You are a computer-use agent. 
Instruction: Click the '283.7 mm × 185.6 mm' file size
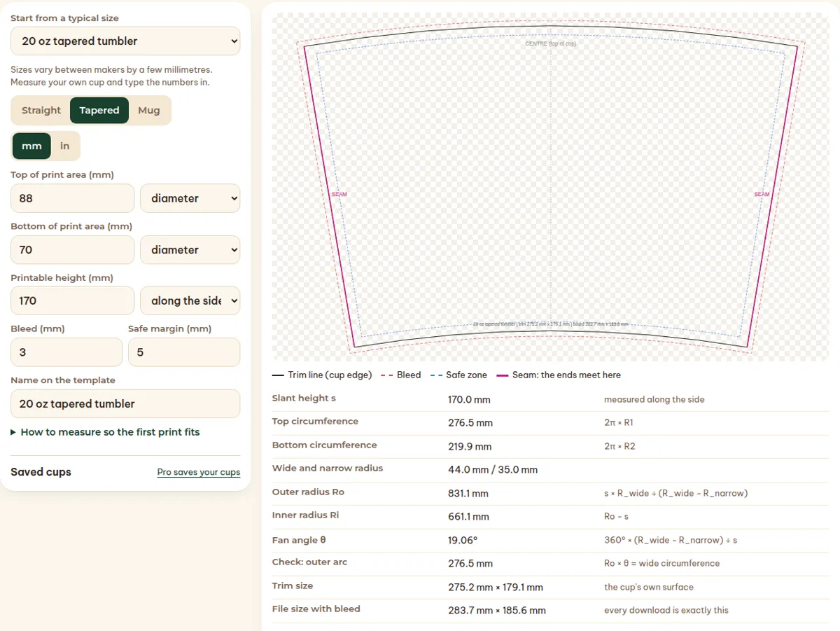[x=497, y=611]
